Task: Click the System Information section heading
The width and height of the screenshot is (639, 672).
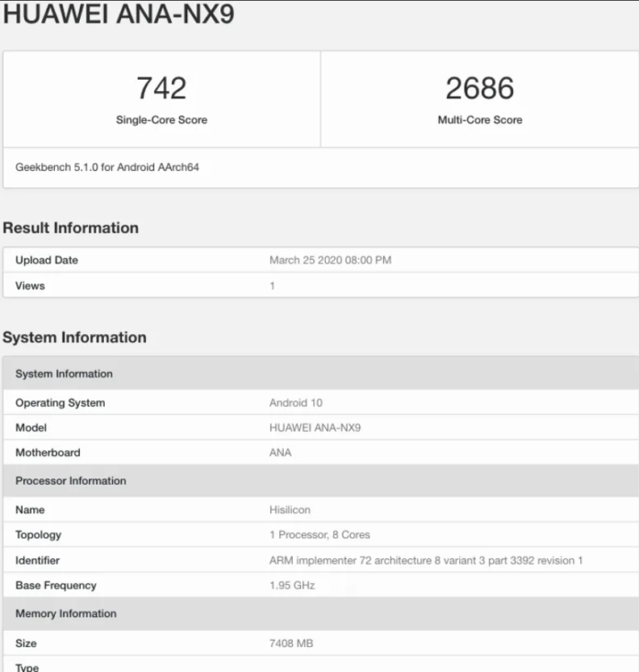Action: point(74,338)
